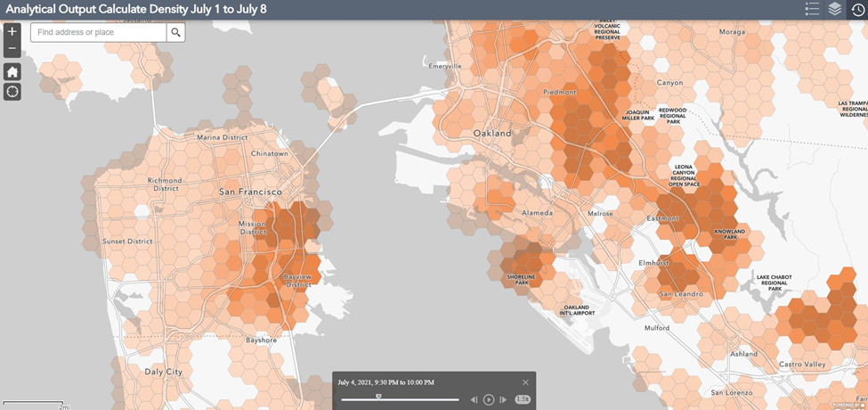Zoom in on the map
Viewport: 868px width, 410px height.
click(x=12, y=31)
